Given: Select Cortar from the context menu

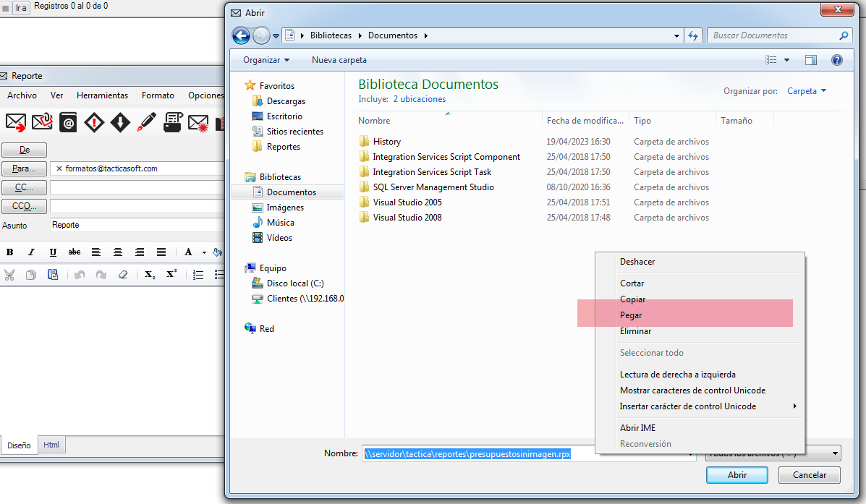Looking at the screenshot, I should coord(699,283).
